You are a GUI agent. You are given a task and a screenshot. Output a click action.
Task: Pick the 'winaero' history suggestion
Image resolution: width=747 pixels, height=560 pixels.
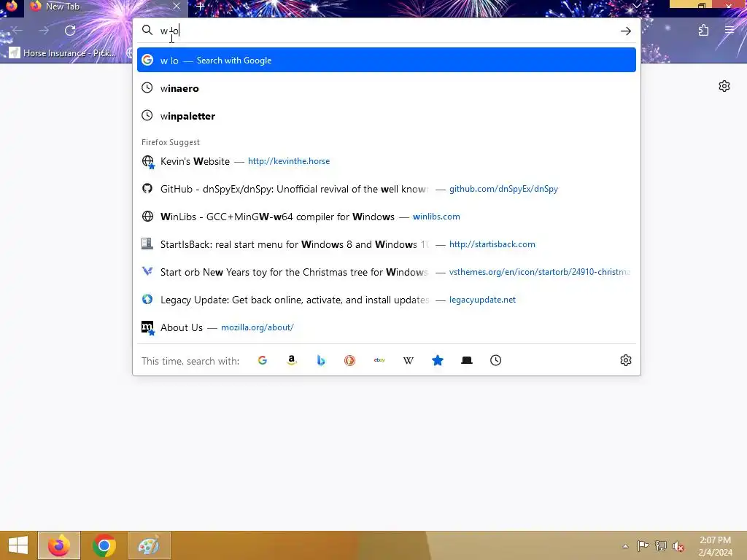click(x=387, y=88)
